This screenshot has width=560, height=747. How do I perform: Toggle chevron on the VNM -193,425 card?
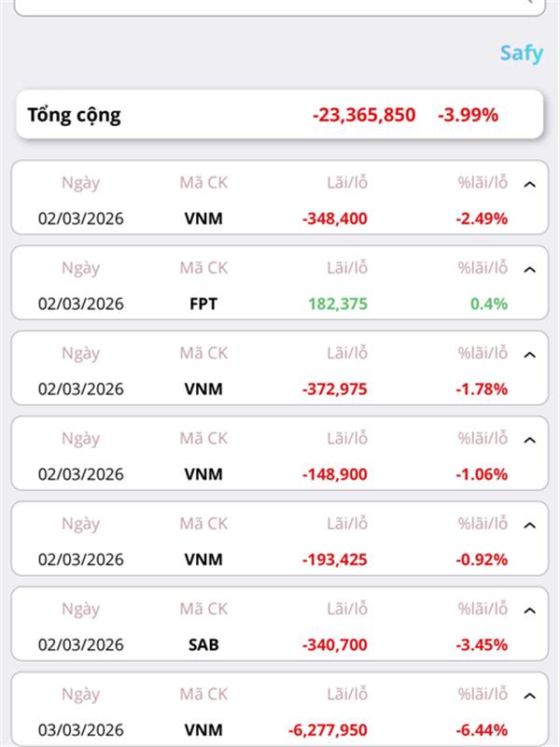(x=530, y=526)
